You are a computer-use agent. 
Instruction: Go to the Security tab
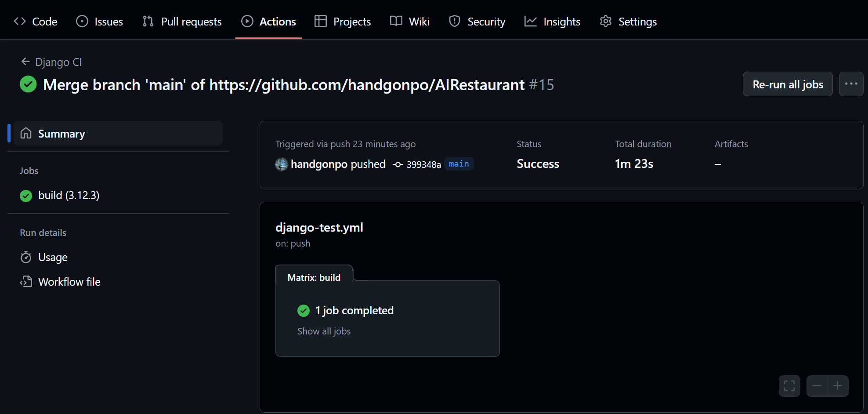(477, 21)
